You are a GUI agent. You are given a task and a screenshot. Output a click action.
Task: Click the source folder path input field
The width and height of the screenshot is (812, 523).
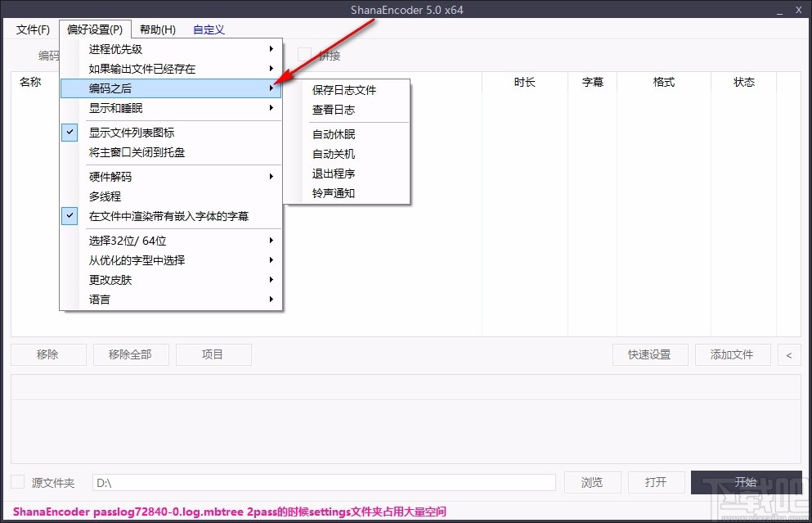pyautogui.click(x=323, y=482)
